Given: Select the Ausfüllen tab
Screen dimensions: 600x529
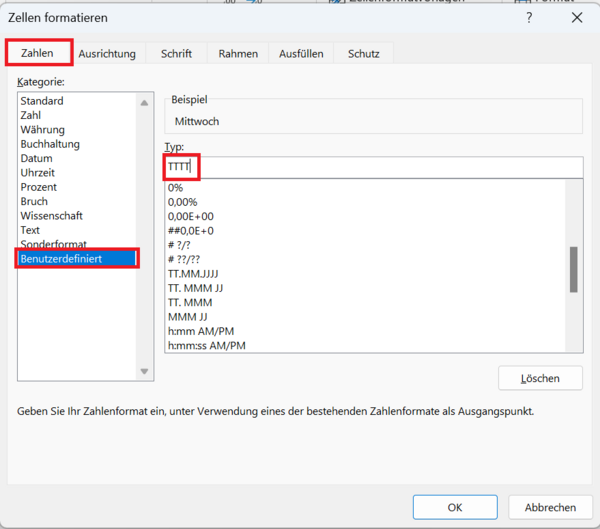Looking at the screenshot, I should coord(301,54).
